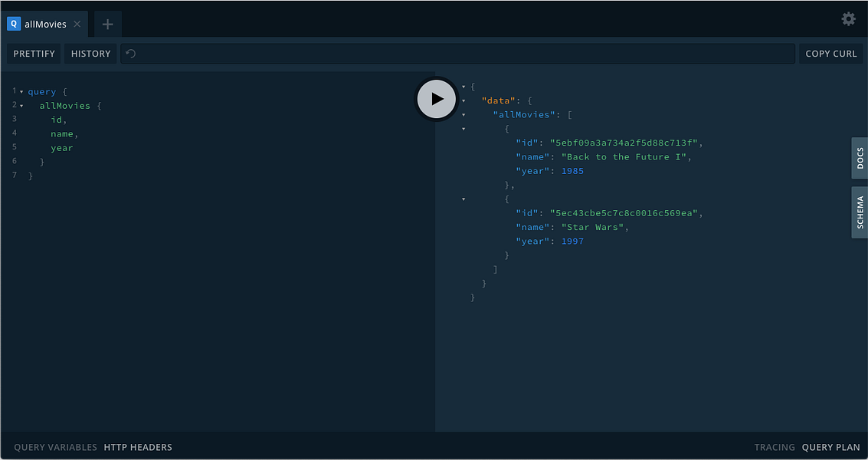The height and width of the screenshot is (460, 868).
Task: Close the allMovies tab
Action: (x=77, y=24)
